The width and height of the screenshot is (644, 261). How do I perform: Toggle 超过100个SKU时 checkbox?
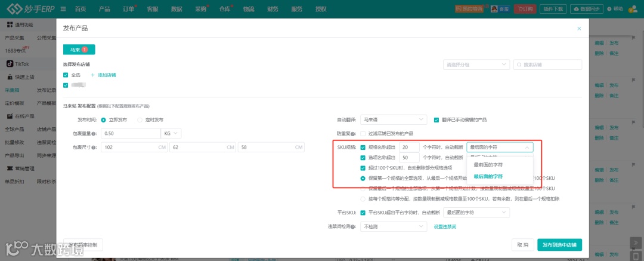click(363, 168)
